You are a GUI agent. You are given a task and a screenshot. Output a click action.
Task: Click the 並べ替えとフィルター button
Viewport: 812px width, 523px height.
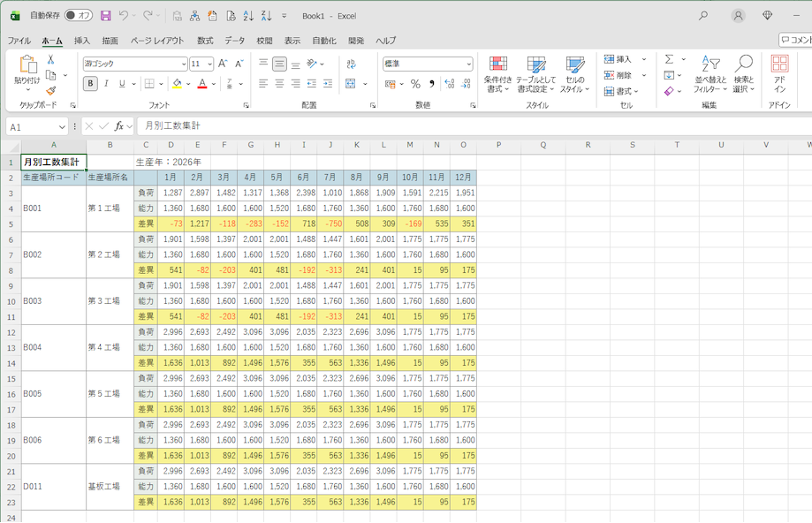point(710,74)
